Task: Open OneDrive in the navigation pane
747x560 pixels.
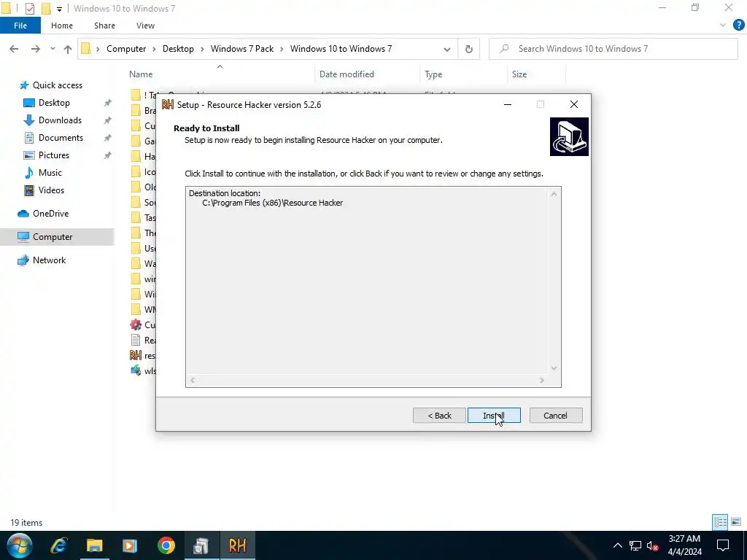Action: coord(43,214)
